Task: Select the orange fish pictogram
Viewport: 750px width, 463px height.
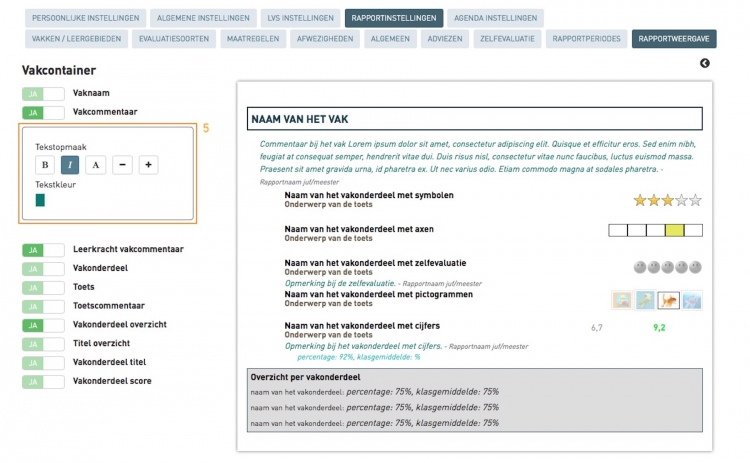Action: pyautogui.click(x=668, y=301)
